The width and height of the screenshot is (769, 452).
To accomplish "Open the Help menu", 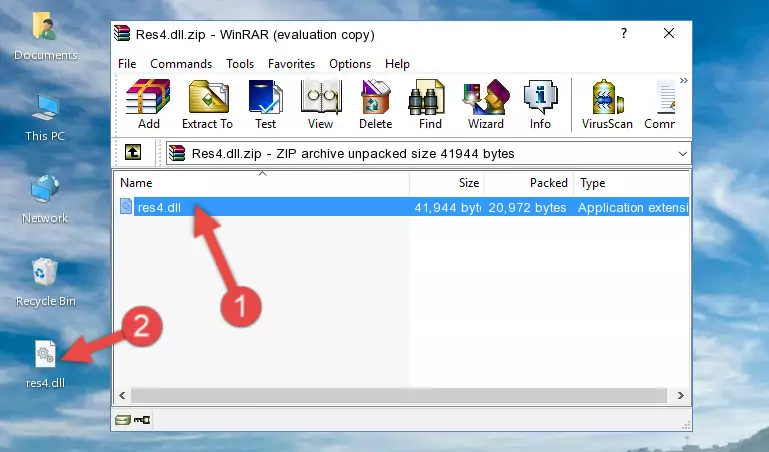I will [397, 64].
